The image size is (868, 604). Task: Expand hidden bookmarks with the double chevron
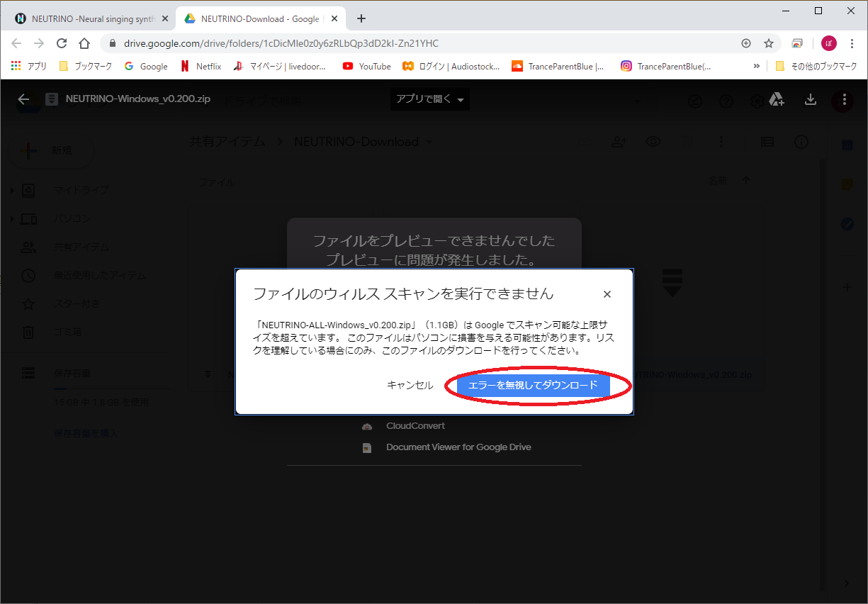(756, 66)
